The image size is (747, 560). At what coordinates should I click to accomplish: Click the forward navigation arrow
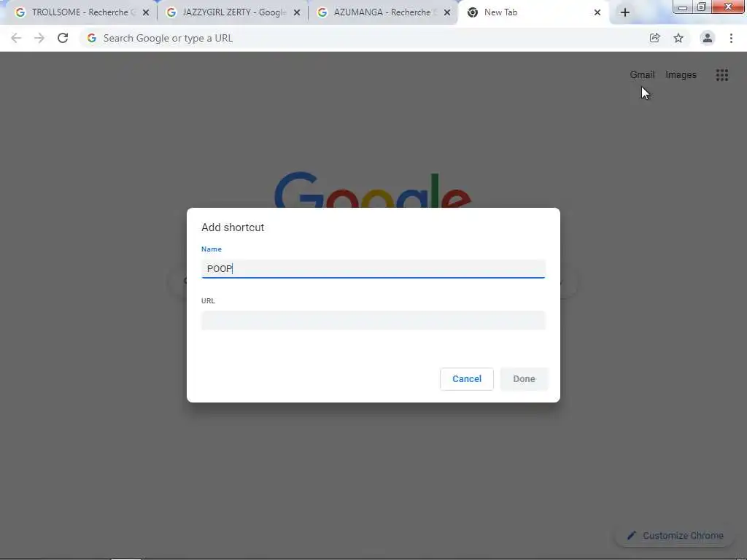[39, 38]
